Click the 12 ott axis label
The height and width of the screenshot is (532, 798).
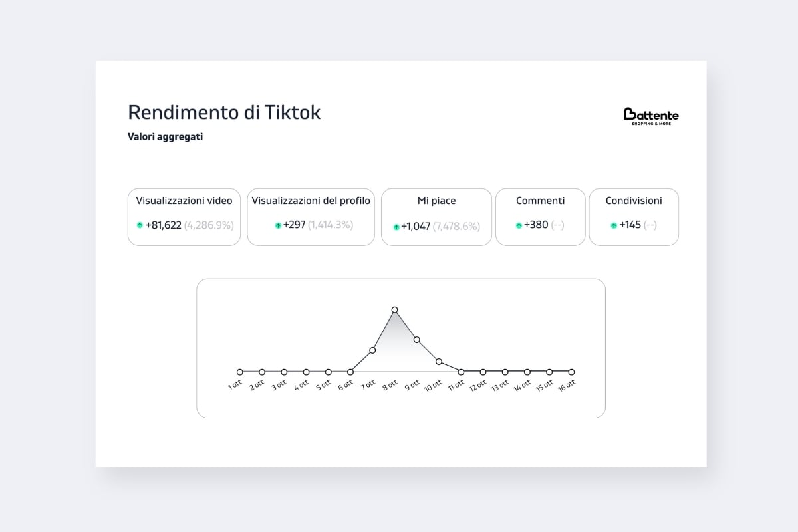tap(479, 386)
